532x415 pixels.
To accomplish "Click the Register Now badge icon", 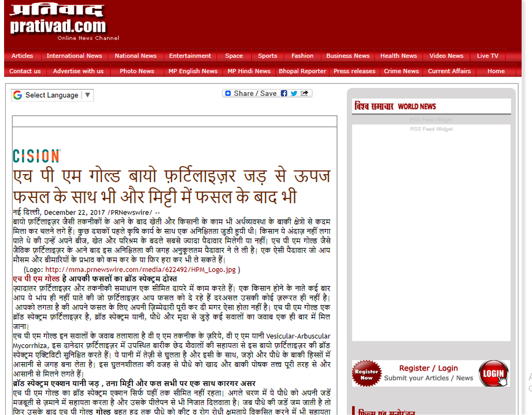I will coord(367,373).
